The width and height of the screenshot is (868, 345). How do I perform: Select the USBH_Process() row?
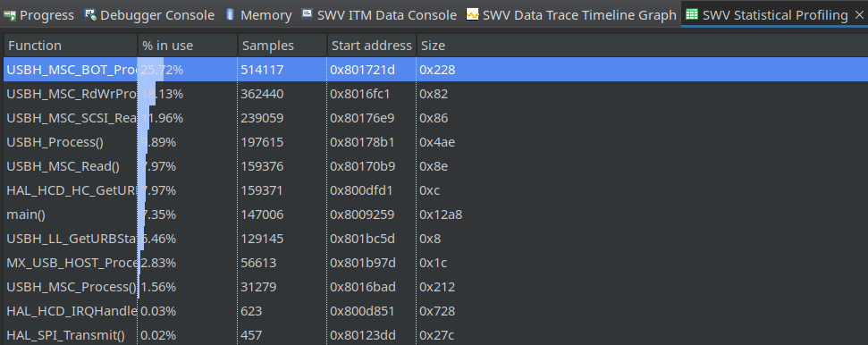pyautogui.click(x=435, y=142)
